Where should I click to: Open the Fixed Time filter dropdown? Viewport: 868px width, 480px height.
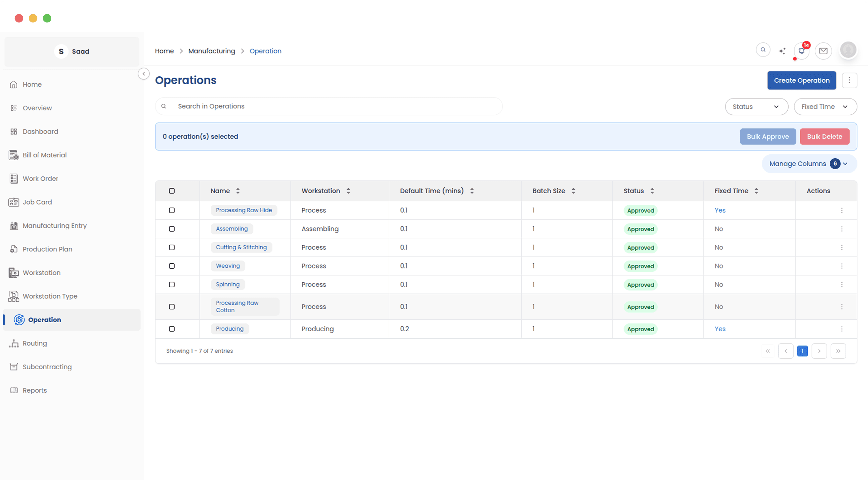[825, 106]
